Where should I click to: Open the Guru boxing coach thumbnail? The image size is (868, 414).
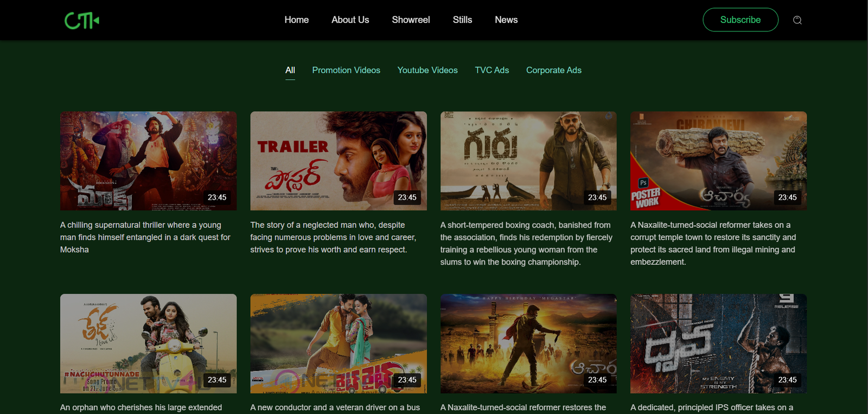pyautogui.click(x=528, y=161)
